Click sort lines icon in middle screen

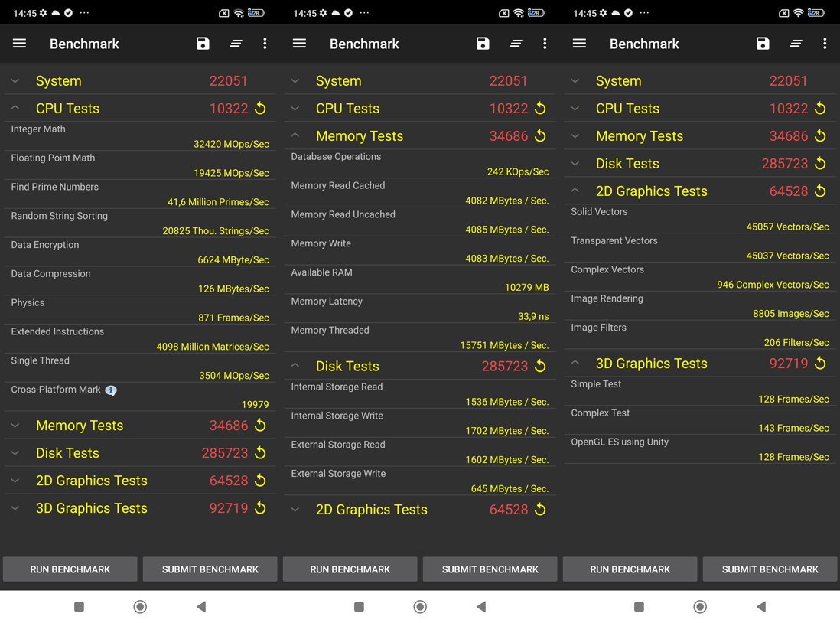click(x=516, y=44)
